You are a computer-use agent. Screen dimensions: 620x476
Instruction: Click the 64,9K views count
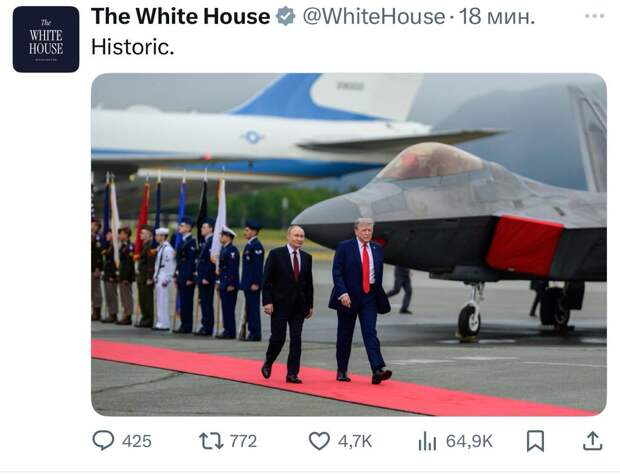tap(469, 441)
